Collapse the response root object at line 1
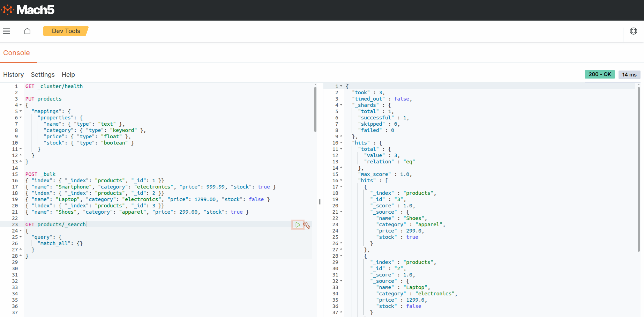 coord(341,86)
